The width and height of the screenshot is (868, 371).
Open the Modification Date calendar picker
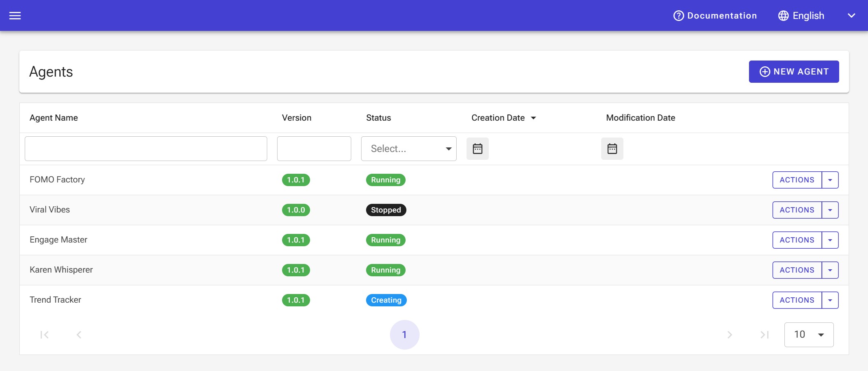point(612,149)
